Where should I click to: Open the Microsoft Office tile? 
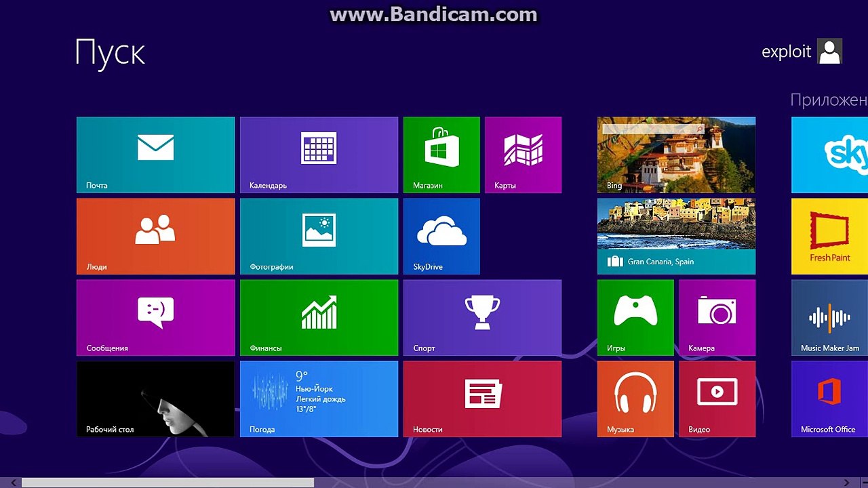pyautogui.click(x=830, y=399)
